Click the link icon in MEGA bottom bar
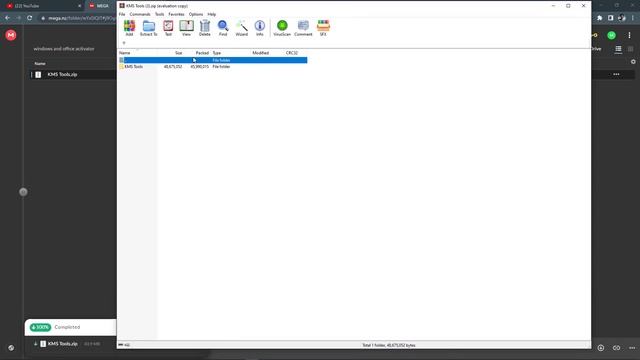The width and height of the screenshot is (640, 360). pos(616,348)
